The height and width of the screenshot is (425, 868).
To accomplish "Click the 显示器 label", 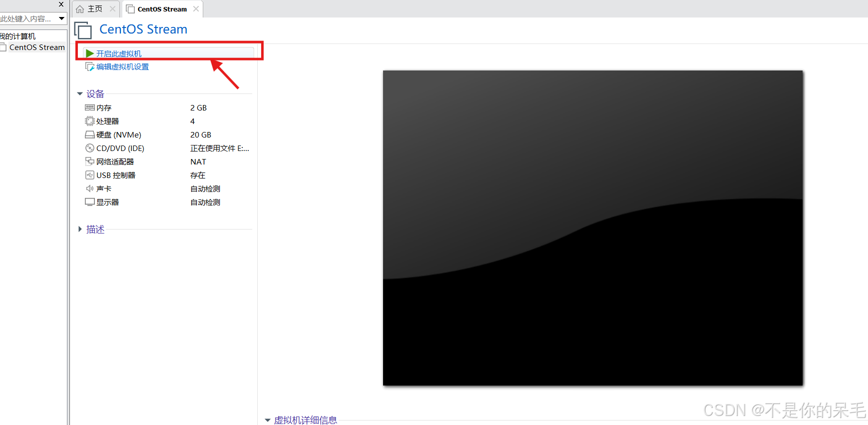I will coord(107,202).
